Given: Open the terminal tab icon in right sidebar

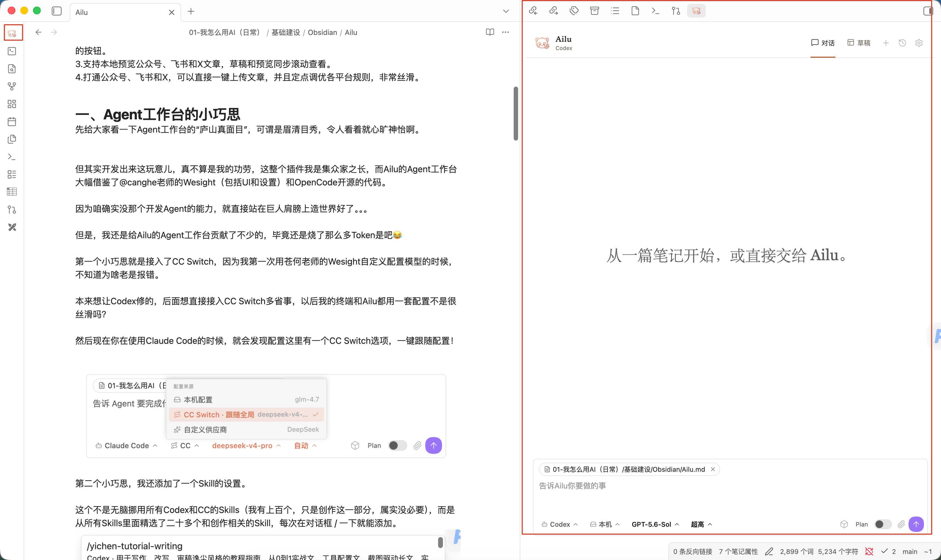Looking at the screenshot, I should [x=656, y=10].
